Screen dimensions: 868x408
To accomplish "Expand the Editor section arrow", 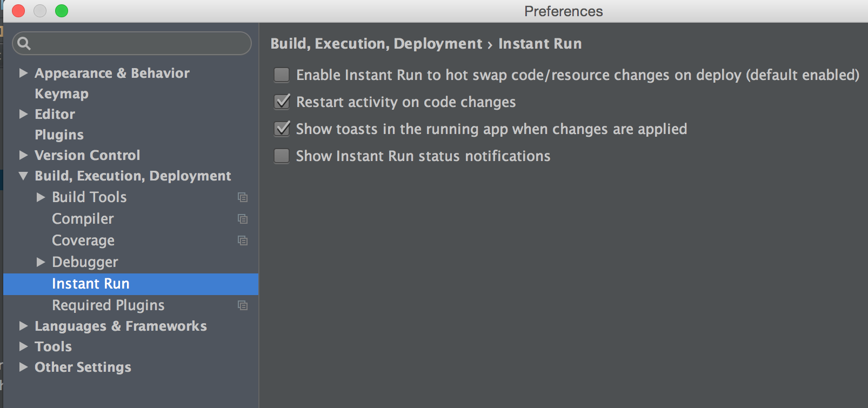I will (x=23, y=114).
